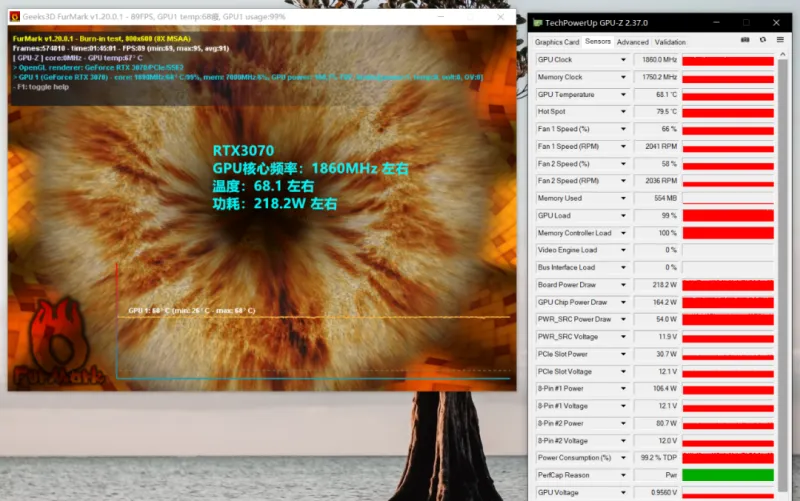Open the GPU Temperature dropdown arrow
Image resolution: width=800 pixels, height=501 pixels.
(x=623, y=94)
